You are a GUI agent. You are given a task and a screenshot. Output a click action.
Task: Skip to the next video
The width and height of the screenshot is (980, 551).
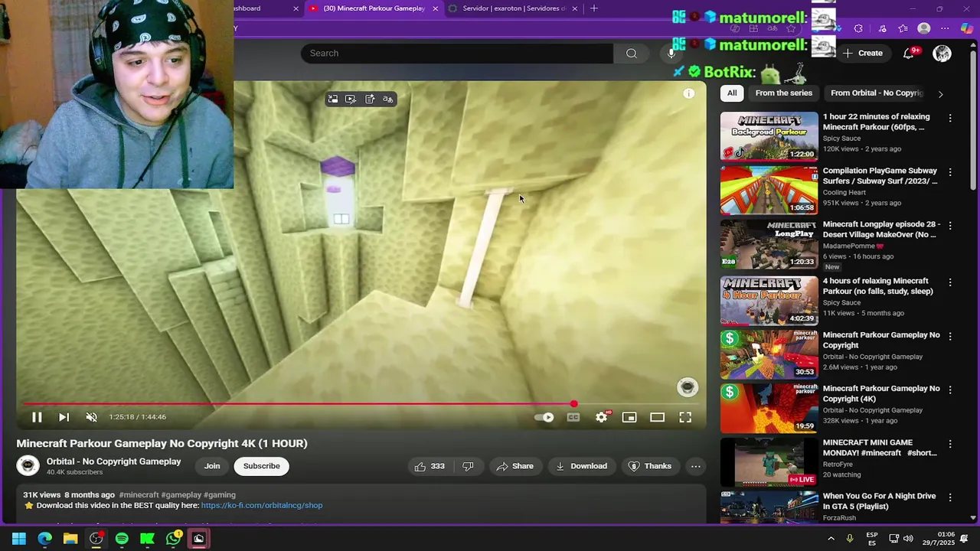point(64,417)
